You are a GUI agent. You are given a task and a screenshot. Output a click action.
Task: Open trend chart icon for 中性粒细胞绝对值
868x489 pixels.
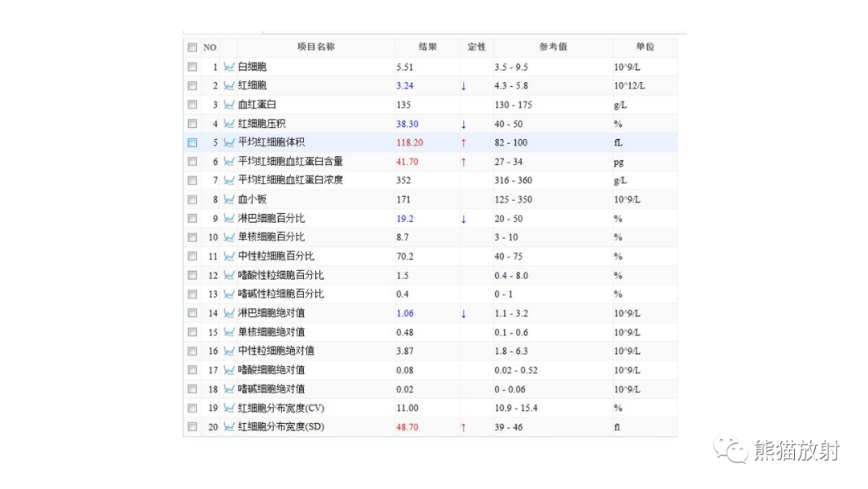pos(228,351)
